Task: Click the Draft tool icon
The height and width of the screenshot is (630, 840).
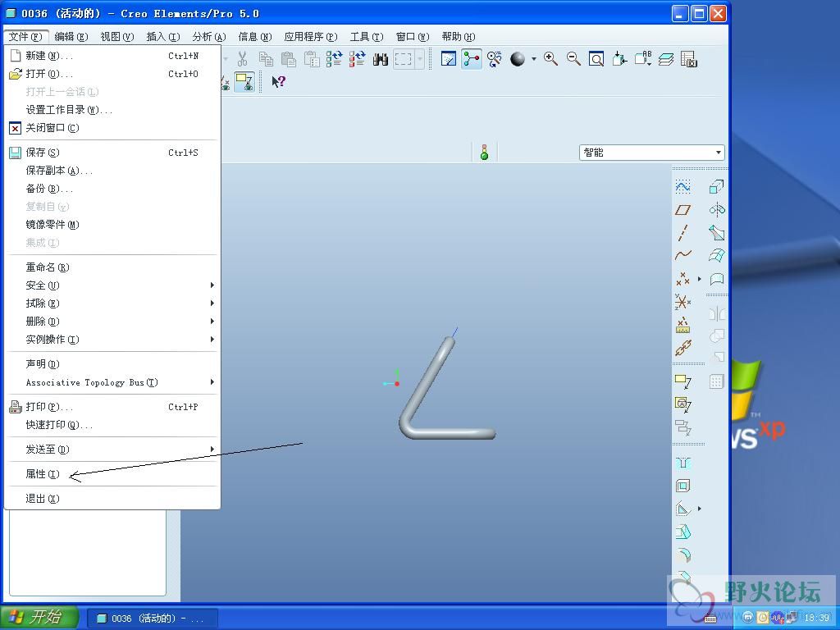Action: click(683, 532)
